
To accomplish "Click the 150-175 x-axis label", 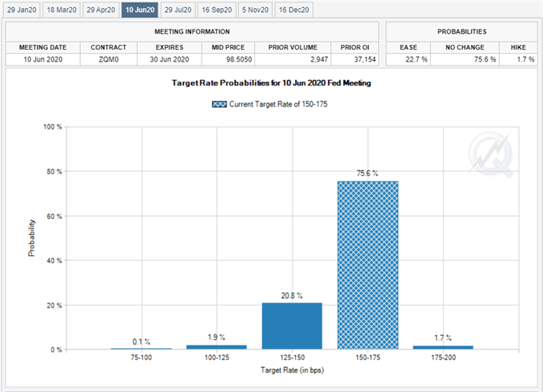I will (x=367, y=358).
